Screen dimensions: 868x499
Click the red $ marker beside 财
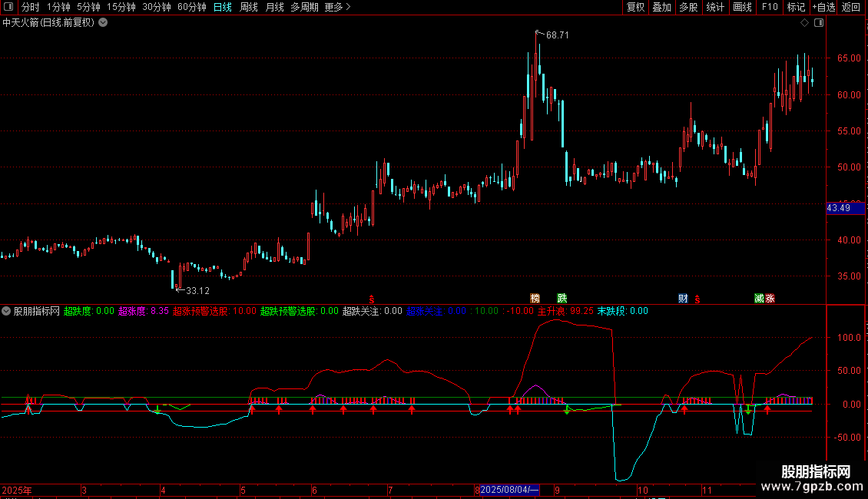pos(697,299)
